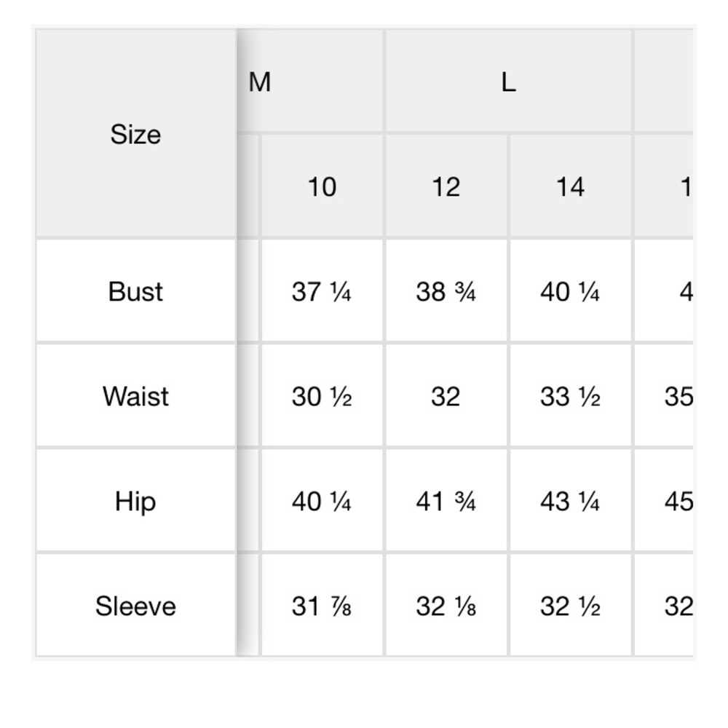Select the size 14 column header
The width and height of the screenshot is (728, 728).
pyautogui.click(x=570, y=187)
